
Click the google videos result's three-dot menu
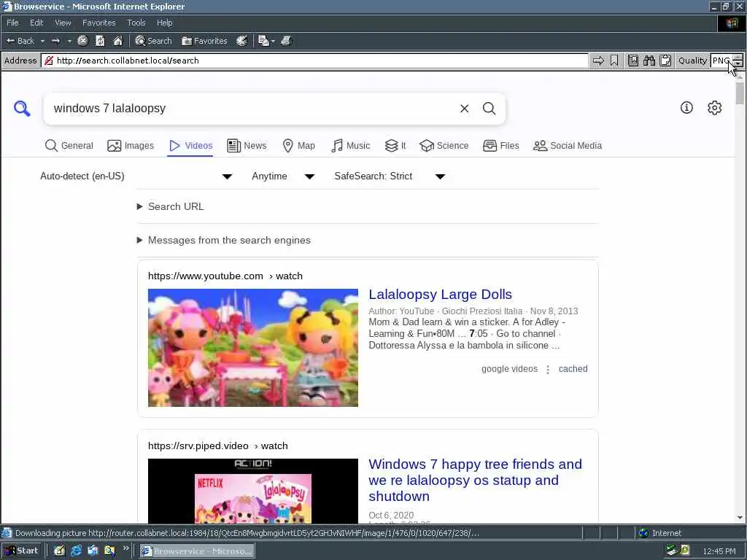(548, 370)
